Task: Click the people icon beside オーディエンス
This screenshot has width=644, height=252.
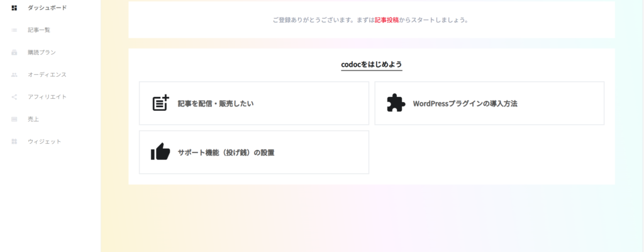Action: coord(14,75)
